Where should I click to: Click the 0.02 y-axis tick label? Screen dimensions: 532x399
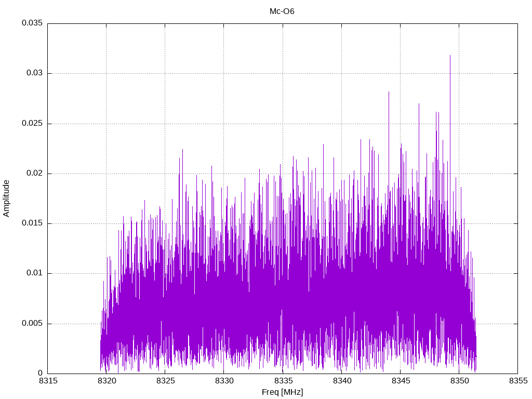pyautogui.click(x=34, y=174)
